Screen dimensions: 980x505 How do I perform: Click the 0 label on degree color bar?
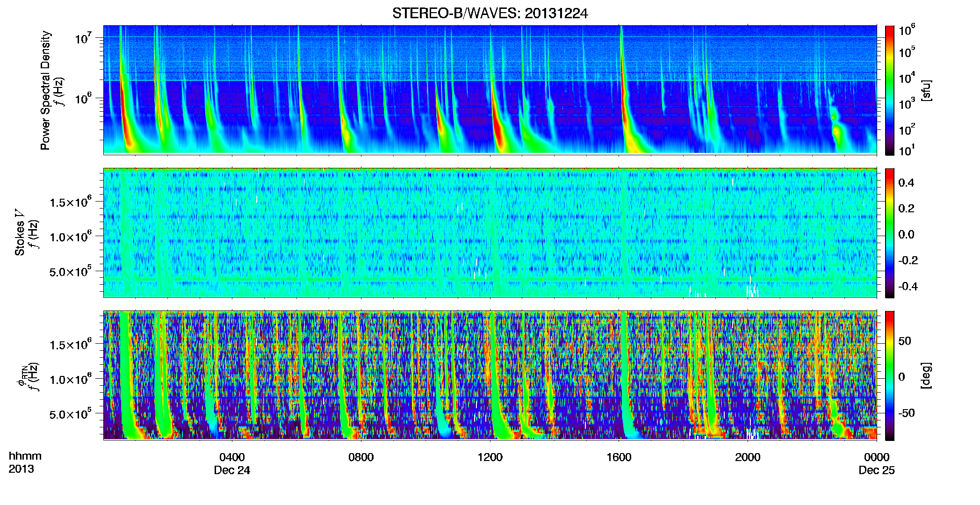pos(901,377)
